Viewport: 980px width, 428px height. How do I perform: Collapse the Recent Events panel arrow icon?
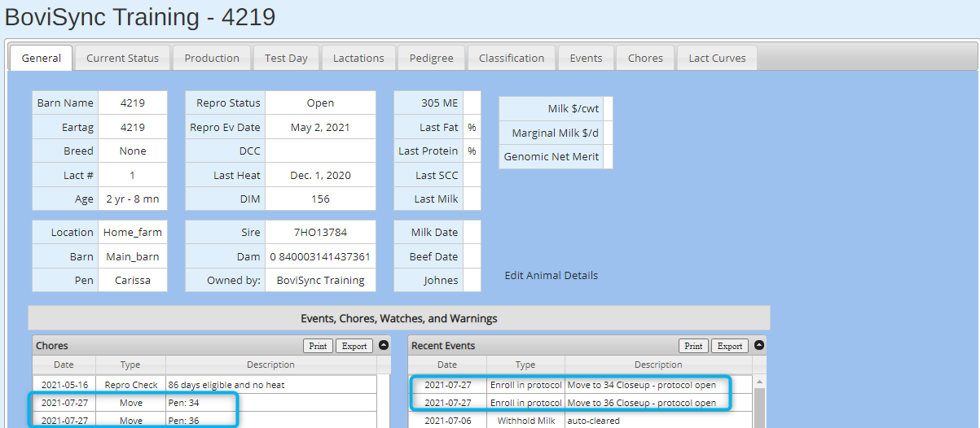point(759,346)
